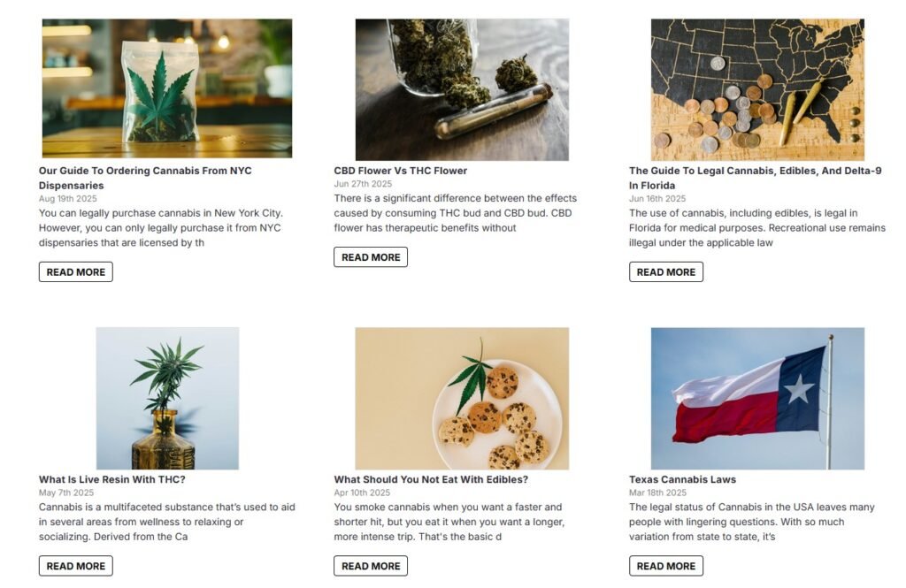Open the NYC dispensaries cannabis bag thumbnail
Image resolution: width=906 pixels, height=588 pixels.
point(166,88)
